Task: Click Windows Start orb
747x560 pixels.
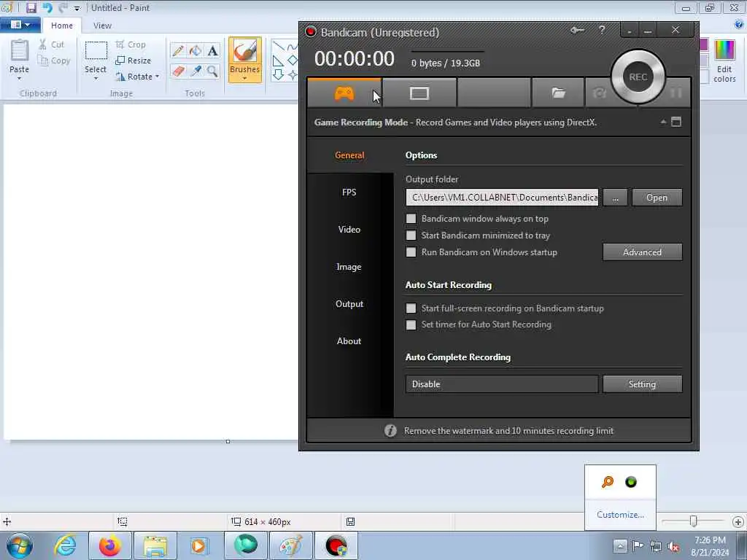Action: click(x=20, y=545)
